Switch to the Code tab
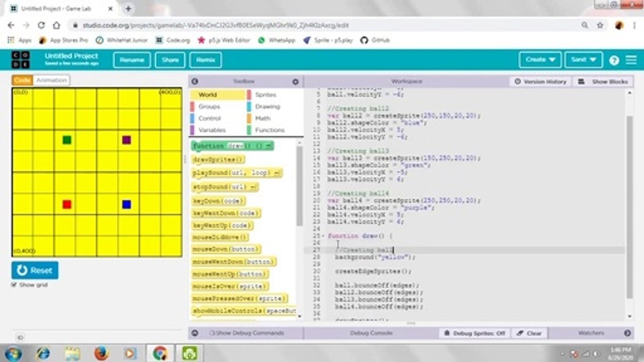 pyautogui.click(x=22, y=80)
